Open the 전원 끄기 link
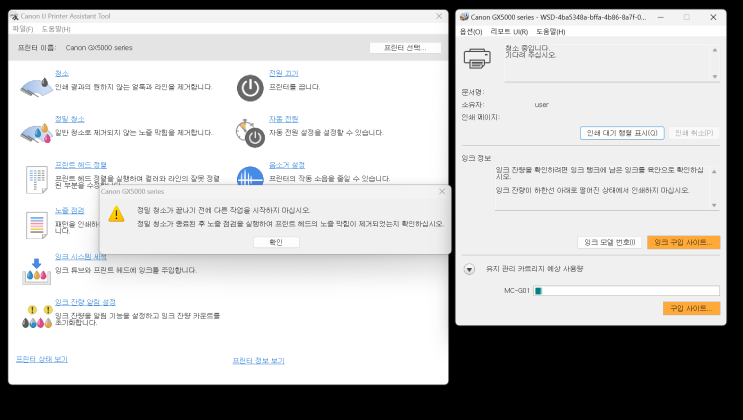The height and width of the screenshot is (420, 743). (283, 73)
